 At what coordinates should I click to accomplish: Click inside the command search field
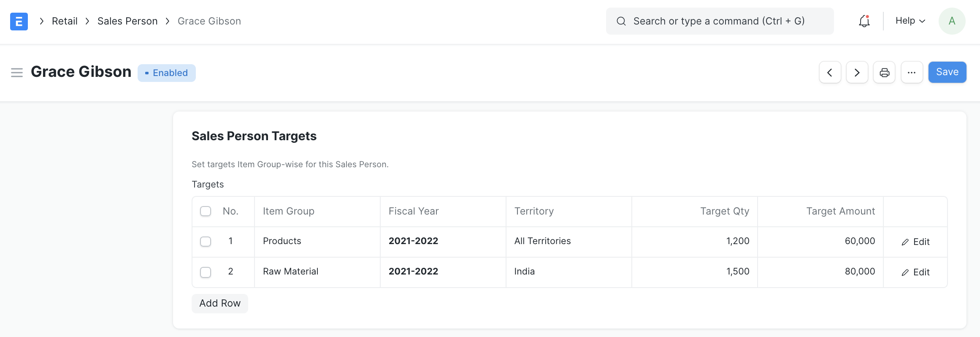point(717,21)
